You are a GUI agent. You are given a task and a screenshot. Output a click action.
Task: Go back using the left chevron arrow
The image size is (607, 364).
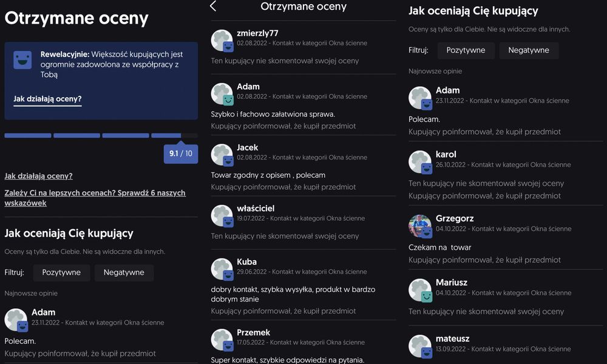[213, 6]
